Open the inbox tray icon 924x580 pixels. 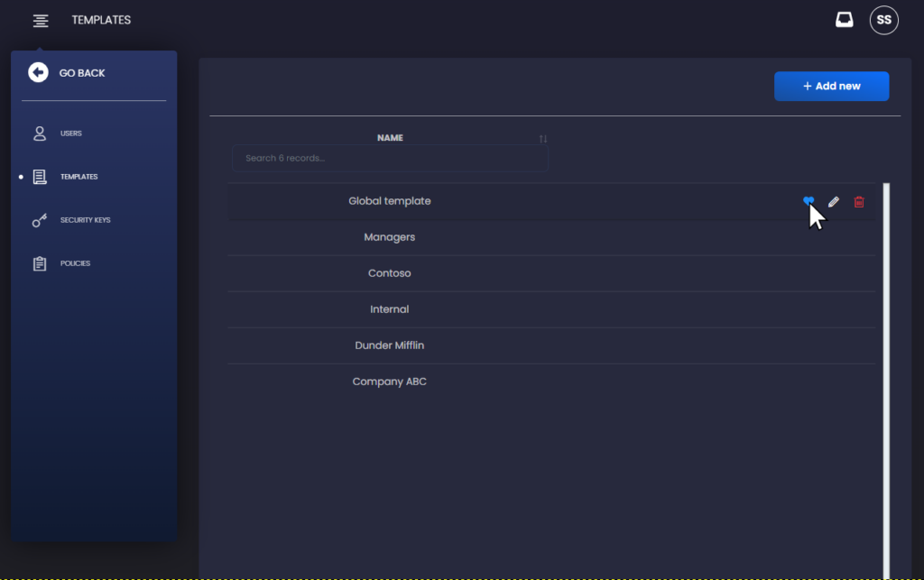click(844, 20)
